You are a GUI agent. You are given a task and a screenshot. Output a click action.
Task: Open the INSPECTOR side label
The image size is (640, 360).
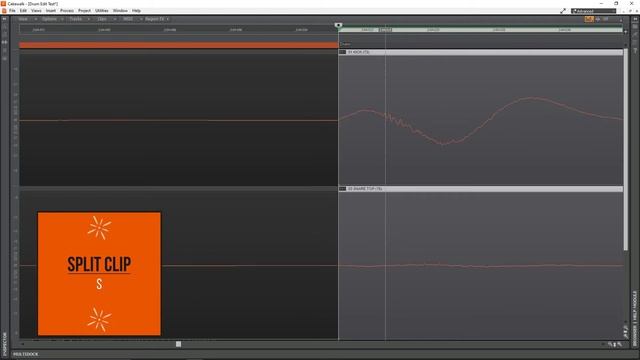5,344
